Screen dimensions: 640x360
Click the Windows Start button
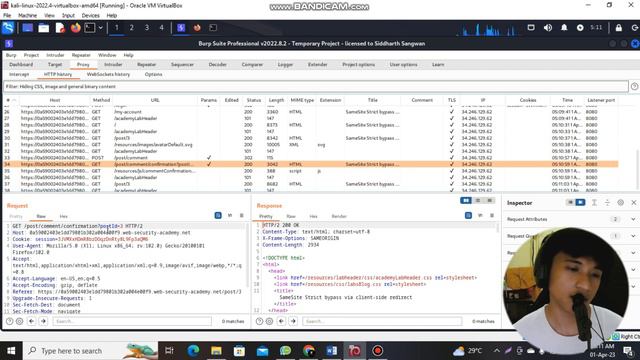(x=11, y=351)
